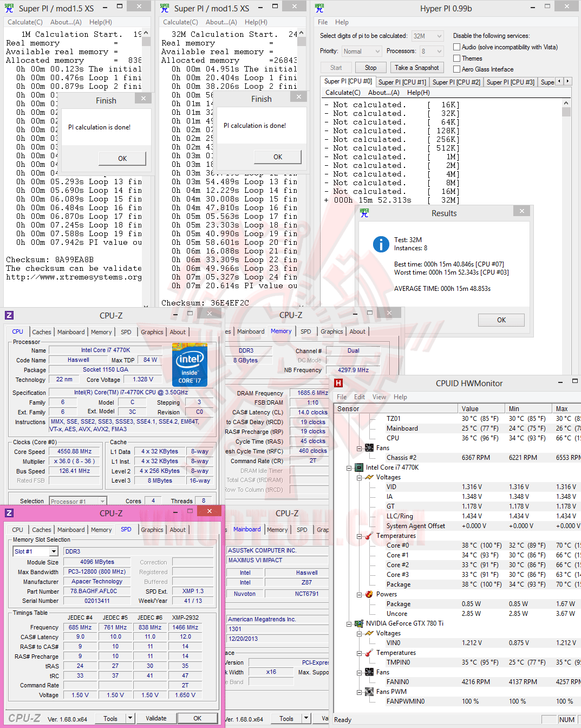Click the Voltages lightning icon under Intel Core i7
Image resolution: width=581 pixels, height=728 pixels.
(369, 477)
